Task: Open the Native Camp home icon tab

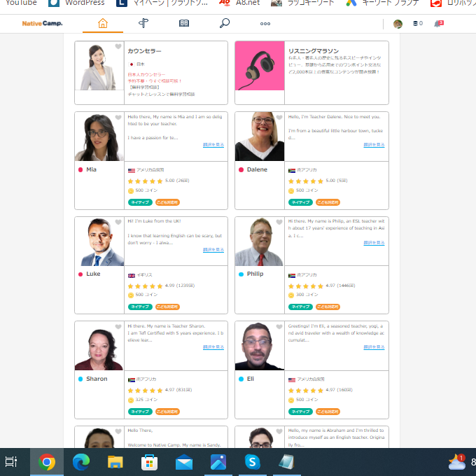Action: (x=103, y=24)
